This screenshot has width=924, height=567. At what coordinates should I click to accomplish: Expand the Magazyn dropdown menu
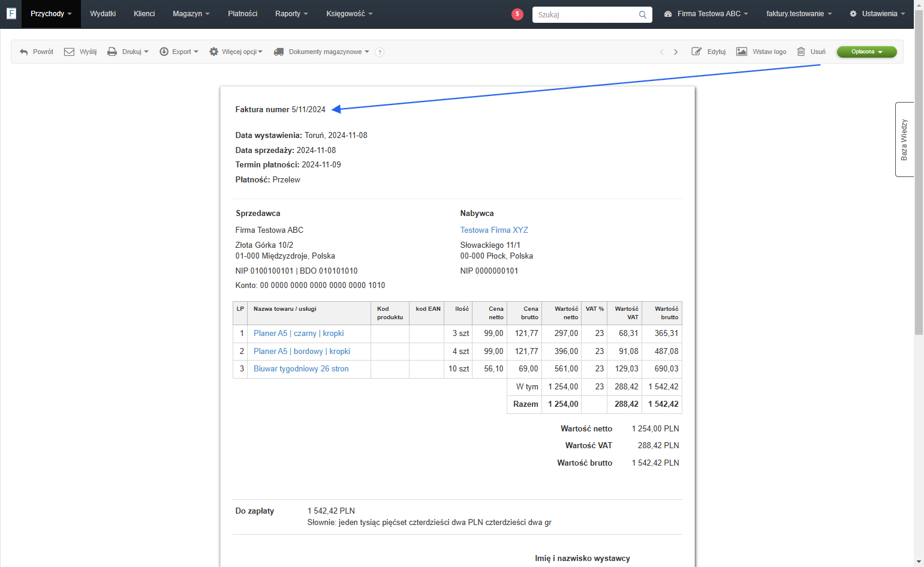(x=191, y=14)
